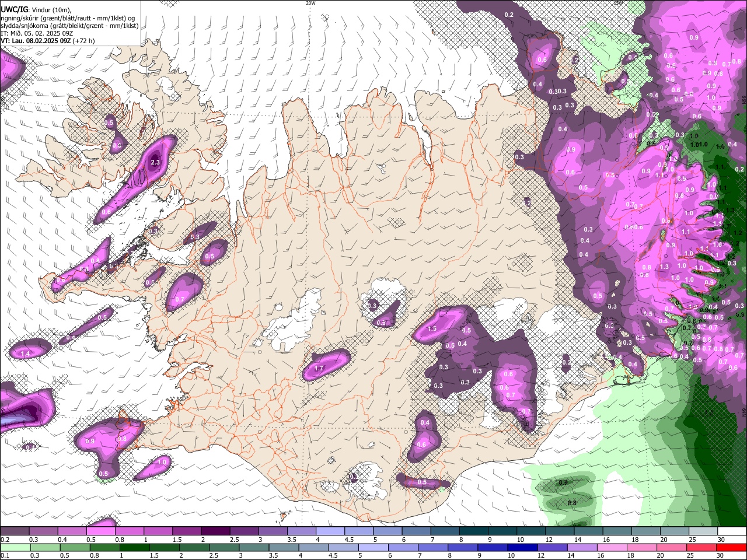Pick the violet 12 swatch in rain legend
This screenshot has height=560, width=747.
pyautogui.click(x=553, y=548)
